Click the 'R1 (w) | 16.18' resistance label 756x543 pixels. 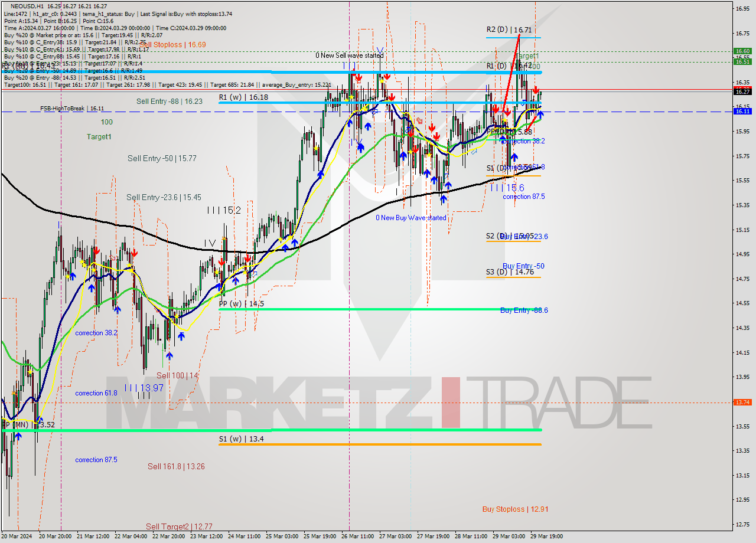(243, 97)
